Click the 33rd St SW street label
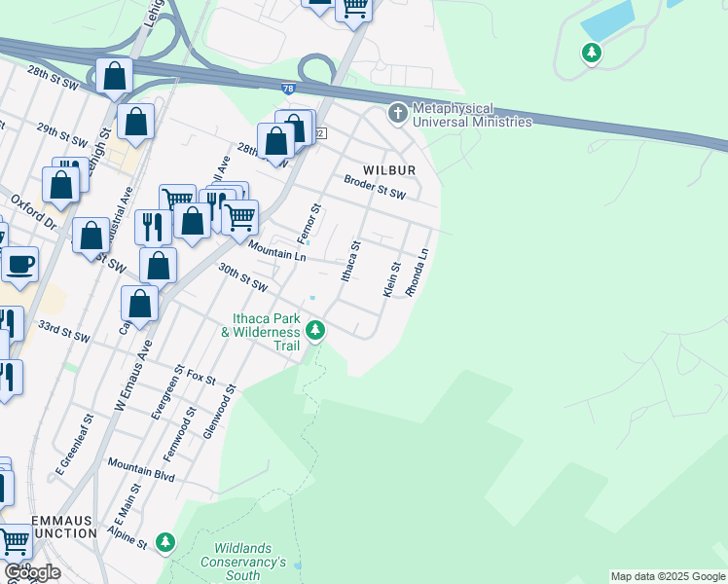 [64, 332]
